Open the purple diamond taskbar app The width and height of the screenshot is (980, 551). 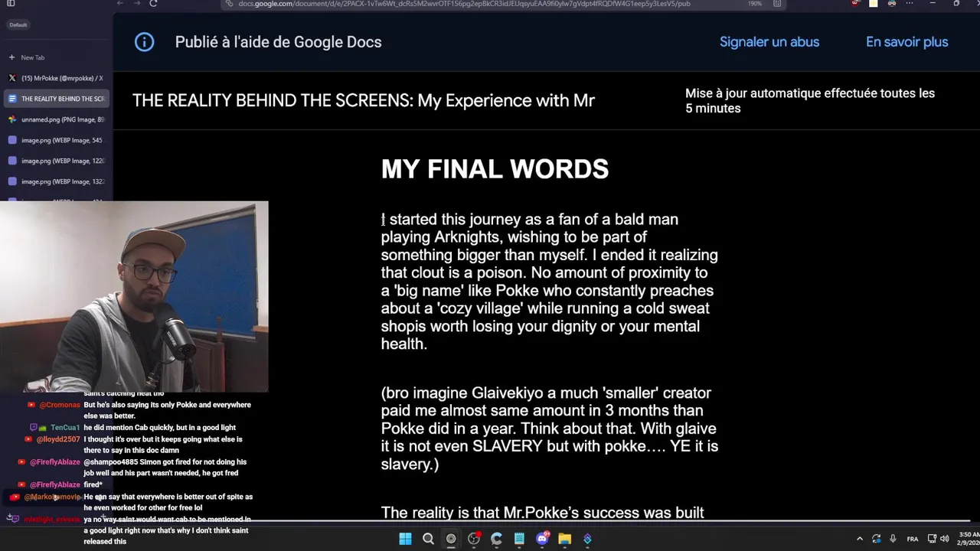(587, 539)
